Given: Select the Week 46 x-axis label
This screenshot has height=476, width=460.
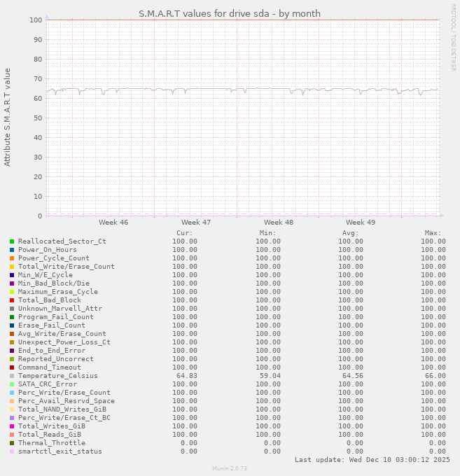Looking at the screenshot, I should [x=113, y=222].
